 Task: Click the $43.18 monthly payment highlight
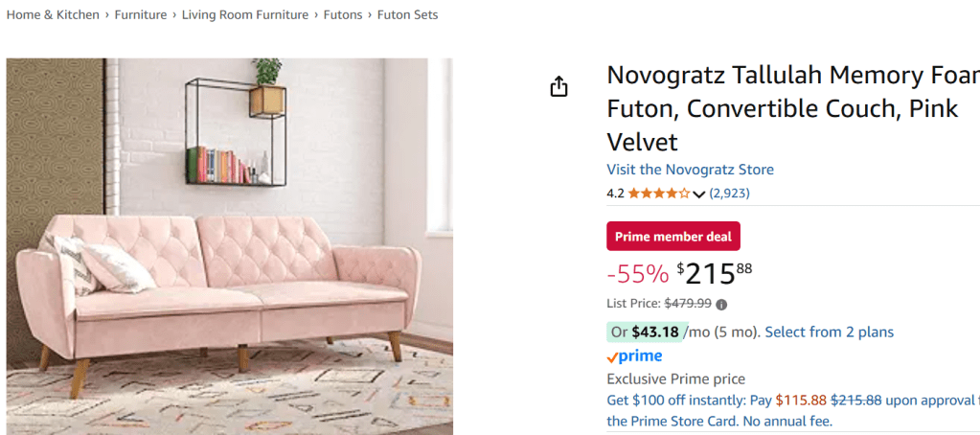654,332
